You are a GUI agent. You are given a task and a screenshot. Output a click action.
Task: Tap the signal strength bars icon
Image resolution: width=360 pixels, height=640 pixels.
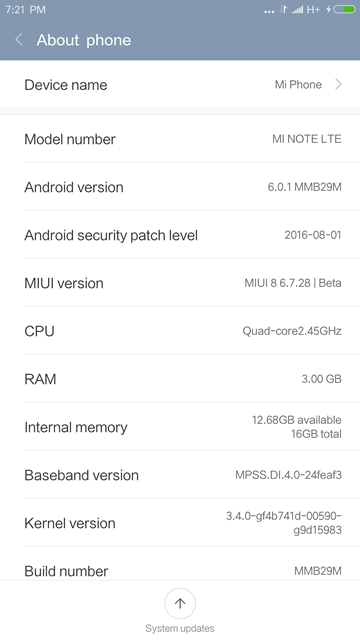click(298, 9)
